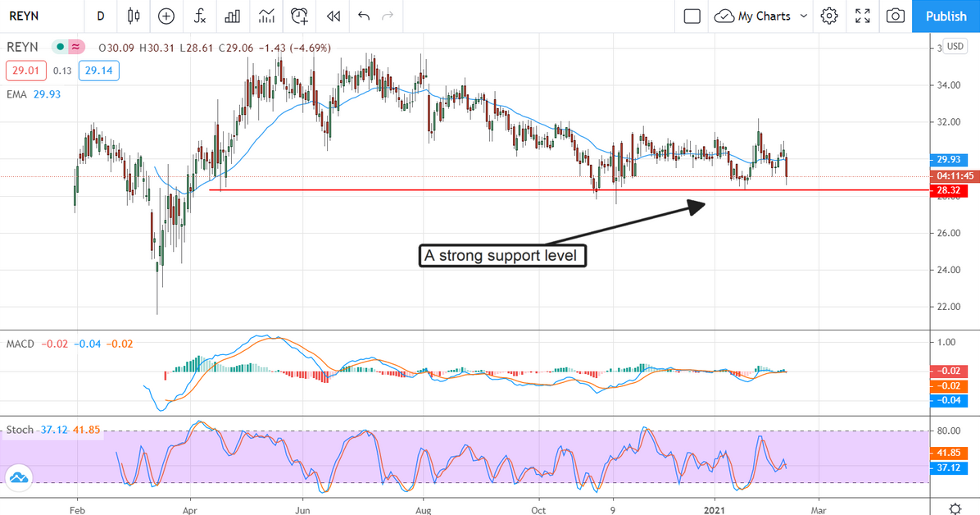Click the Aug label on time axis
980x515 pixels.
(423, 510)
